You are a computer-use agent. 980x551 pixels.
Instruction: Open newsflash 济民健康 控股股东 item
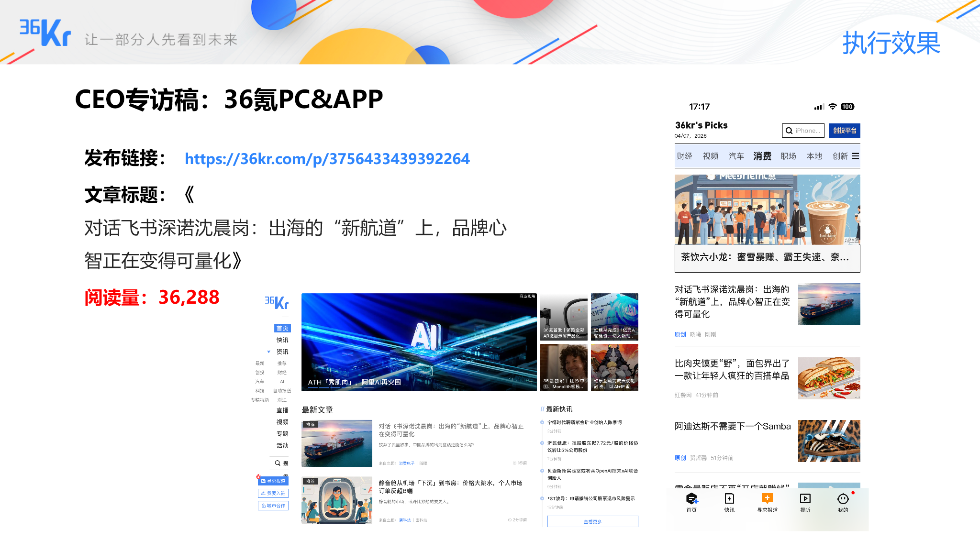[x=592, y=446]
